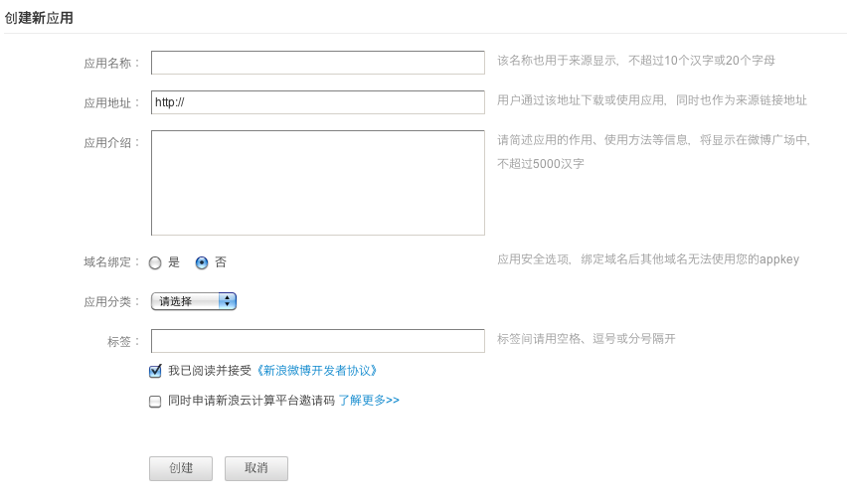Click the 应用名称 text input field
847x504 pixels.
(x=317, y=63)
